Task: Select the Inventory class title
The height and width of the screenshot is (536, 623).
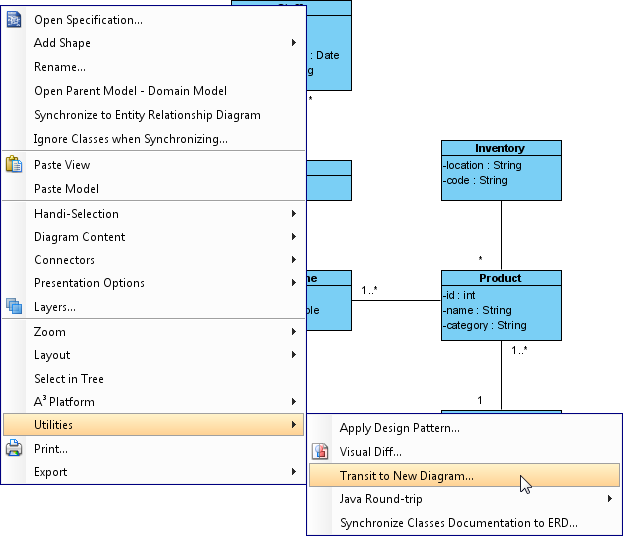Action: coord(500,148)
